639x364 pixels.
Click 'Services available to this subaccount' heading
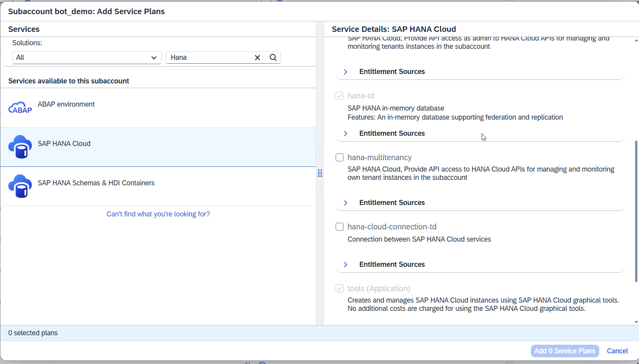click(68, 81)
